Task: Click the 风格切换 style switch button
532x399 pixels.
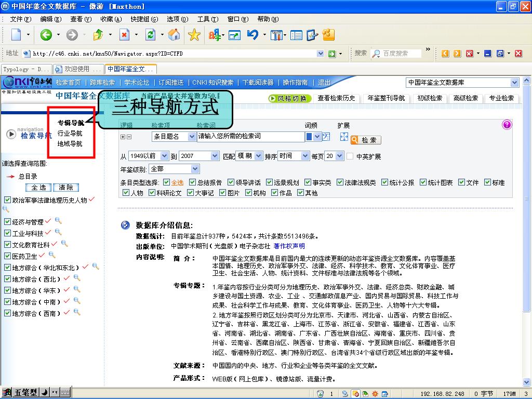Action: point(289,98)
